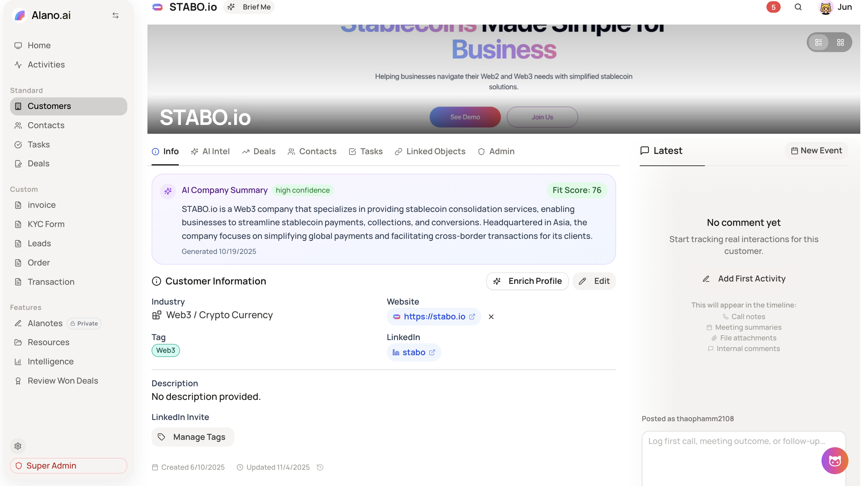This screenshot has width=868, height=486.
Task: Click the Brief Me button
Action: point(249,7)
